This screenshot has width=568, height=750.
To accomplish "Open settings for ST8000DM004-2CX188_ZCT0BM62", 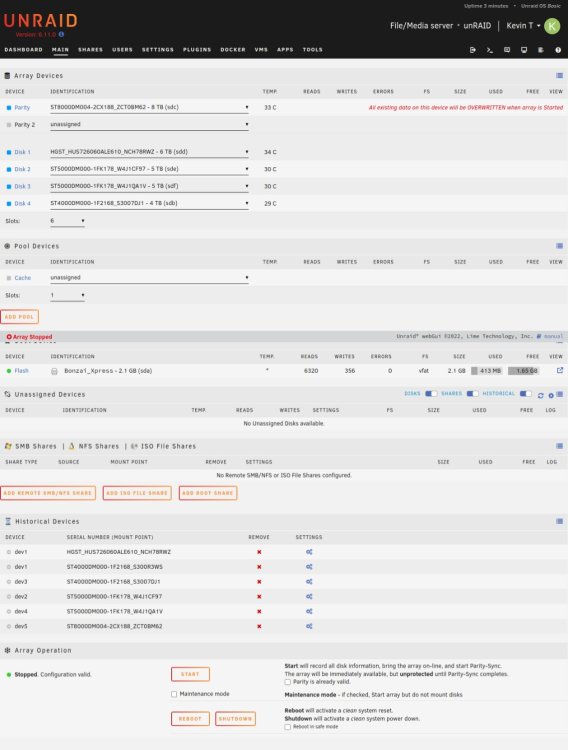I will 309,626.
